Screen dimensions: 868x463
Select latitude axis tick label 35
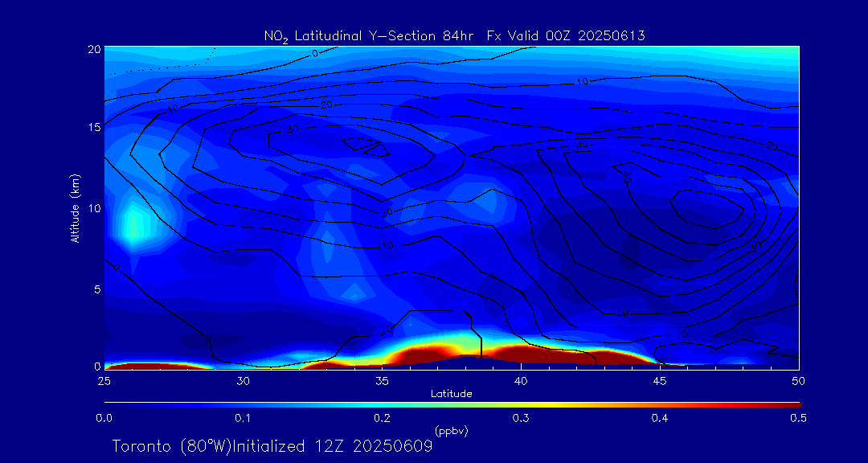382,380
